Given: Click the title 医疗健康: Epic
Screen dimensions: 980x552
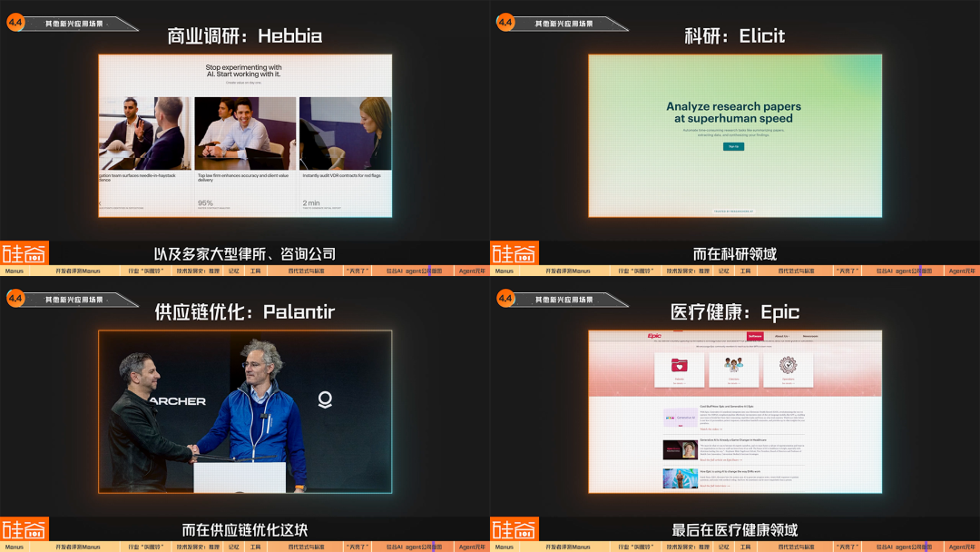Looking at the screenshot, I should (x=734, y=312).
